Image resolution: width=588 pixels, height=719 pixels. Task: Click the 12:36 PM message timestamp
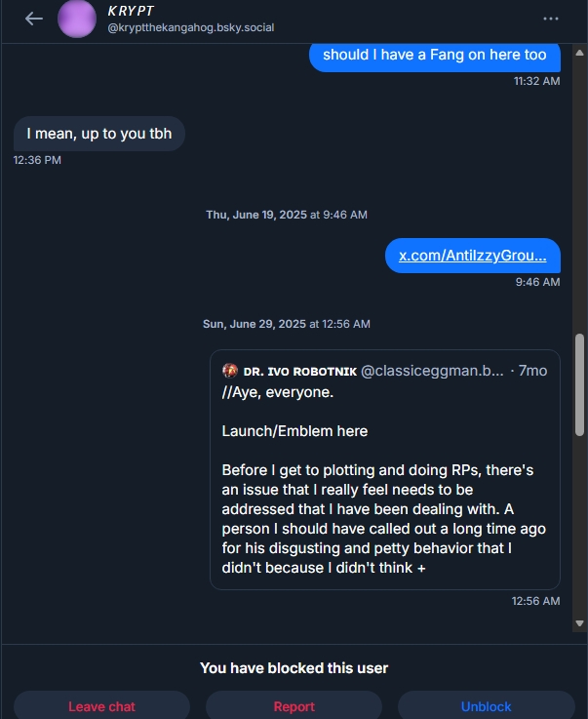tap(37, 160)
